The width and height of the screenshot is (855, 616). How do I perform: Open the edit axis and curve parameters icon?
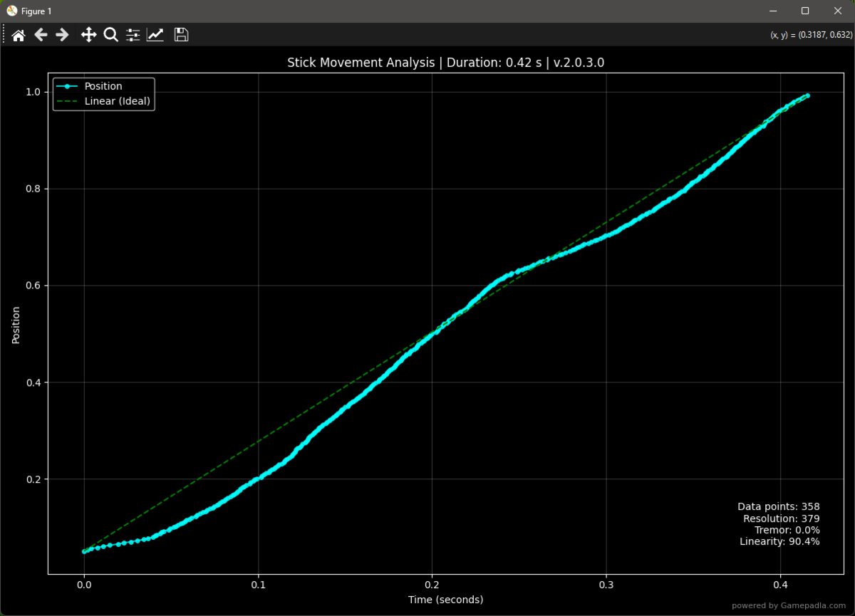point(155,35)
